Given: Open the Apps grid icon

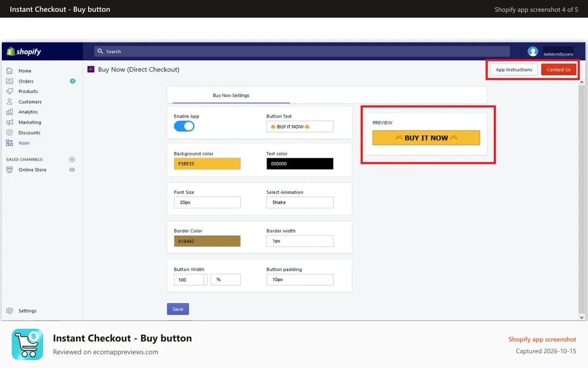Looking at the screenshot, I should click(9, 143).
